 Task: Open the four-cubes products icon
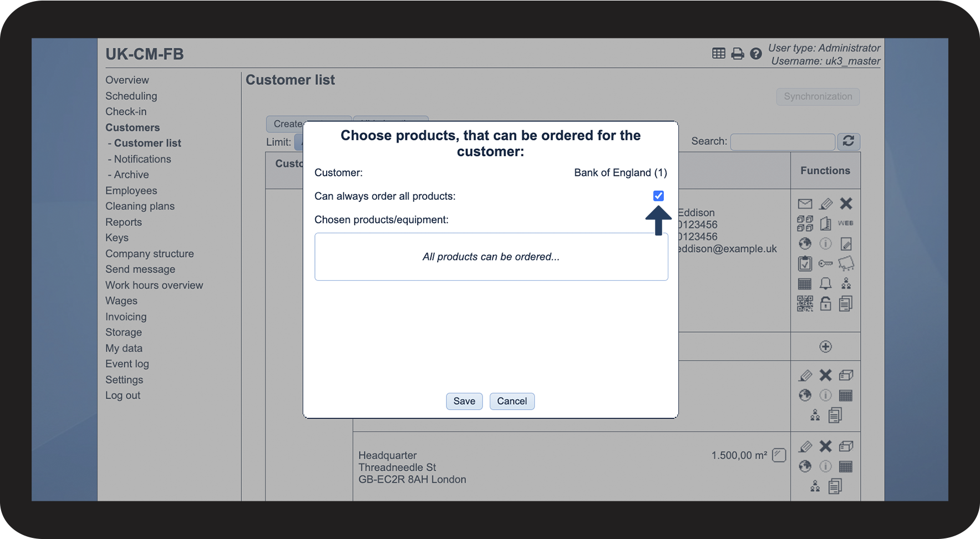pos(805,224)
